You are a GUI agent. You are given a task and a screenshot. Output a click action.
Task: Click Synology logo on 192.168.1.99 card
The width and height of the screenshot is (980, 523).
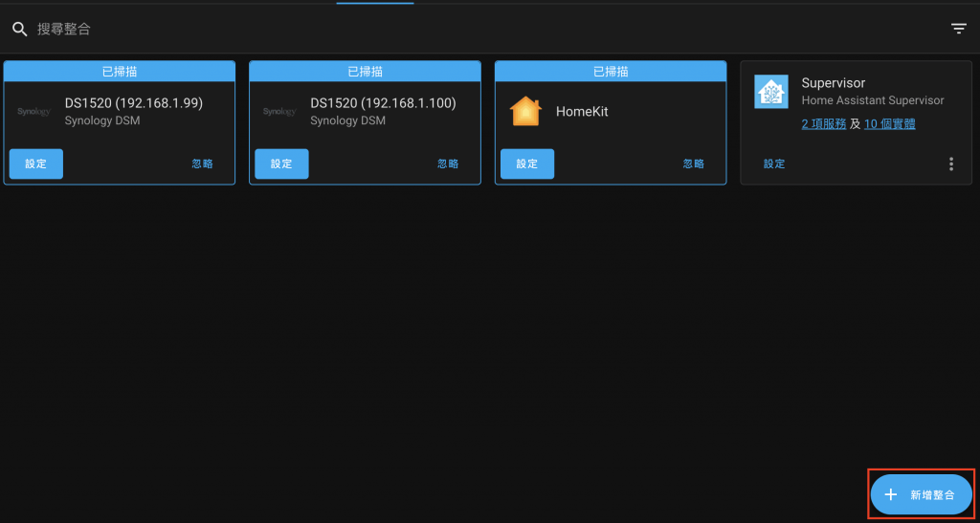click(x=34, y=112)
